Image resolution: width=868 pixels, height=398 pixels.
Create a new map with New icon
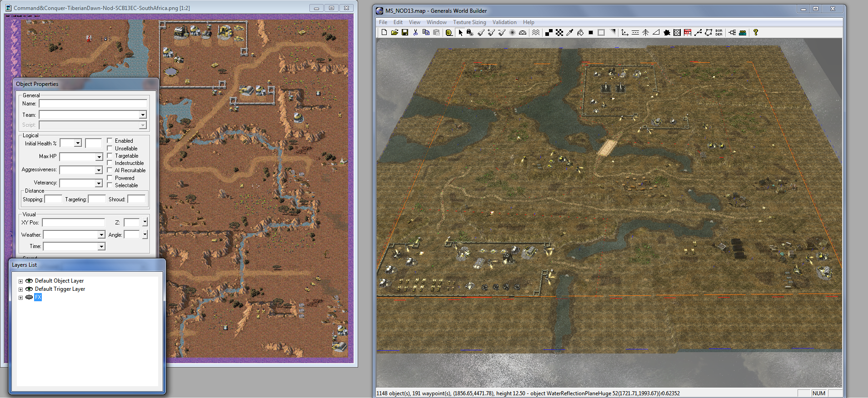(x=384, y=32)
